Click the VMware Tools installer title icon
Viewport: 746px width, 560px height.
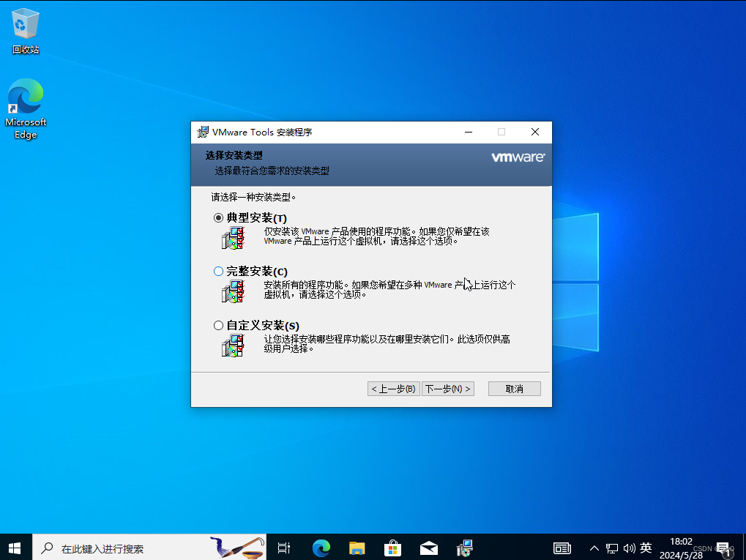click(x=203, y=132)
